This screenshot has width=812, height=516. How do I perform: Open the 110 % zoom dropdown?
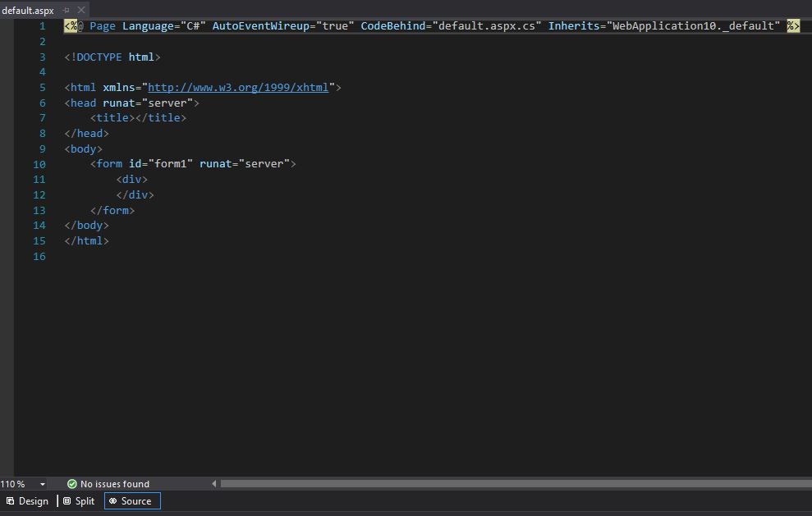(x=43, y=484)
